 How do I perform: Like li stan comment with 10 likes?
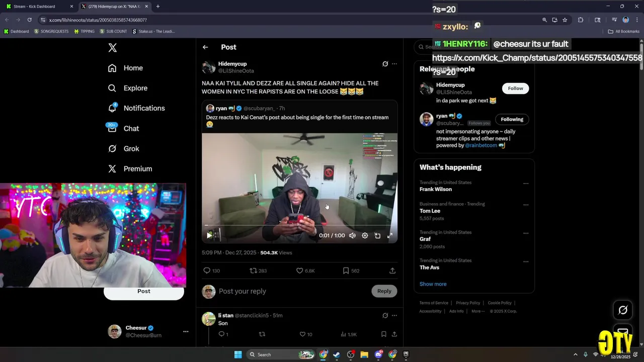click(x=305, y=334)
